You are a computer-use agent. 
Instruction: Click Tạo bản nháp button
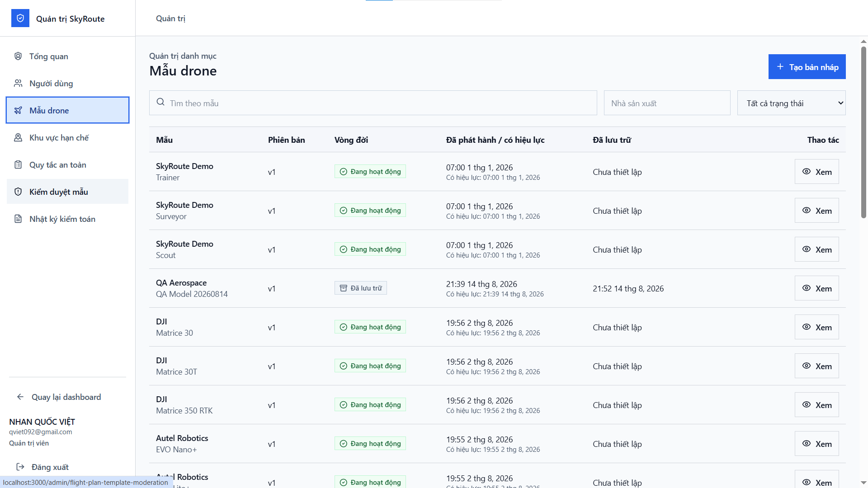tap(807, 67)
